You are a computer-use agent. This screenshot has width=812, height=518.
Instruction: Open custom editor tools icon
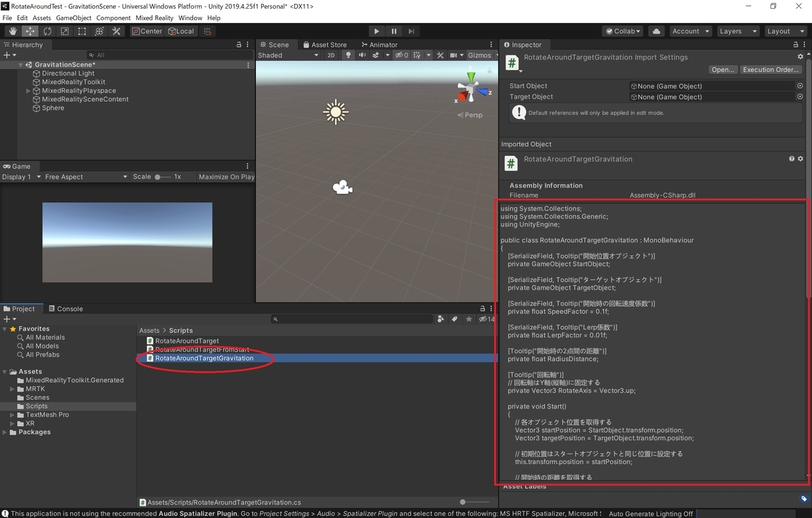[116, 31]
